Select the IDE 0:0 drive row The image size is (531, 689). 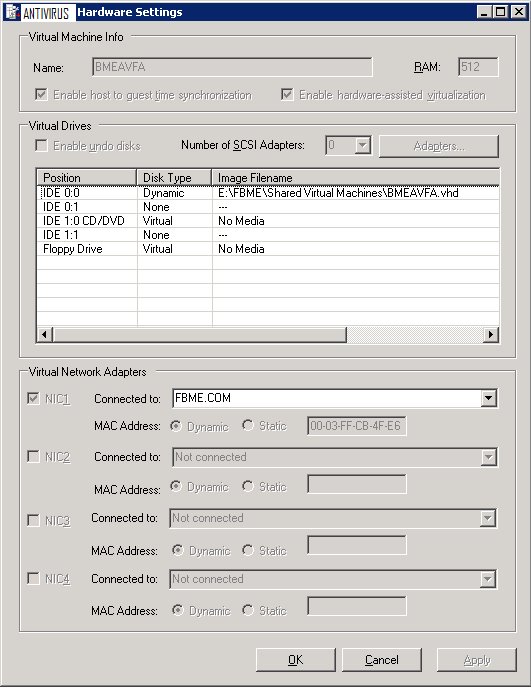tap(268, 193)
